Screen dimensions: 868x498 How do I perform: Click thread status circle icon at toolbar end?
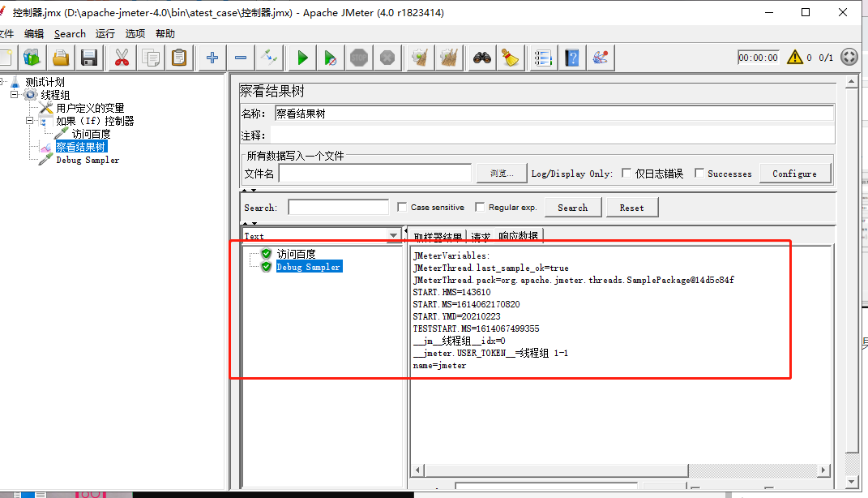849,57
